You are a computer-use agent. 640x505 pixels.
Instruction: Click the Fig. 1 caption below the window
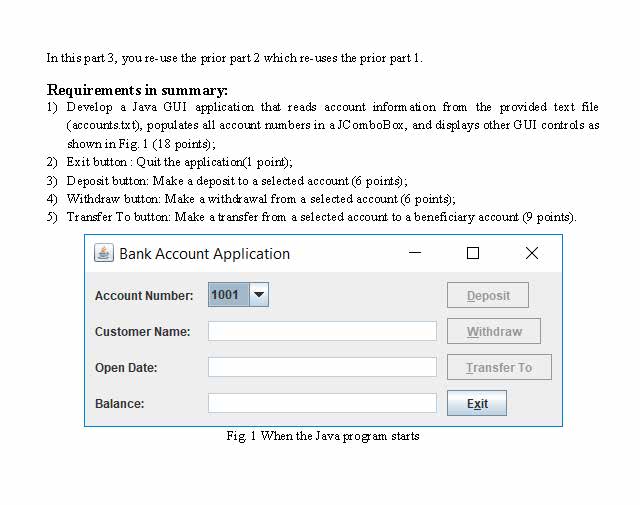coord(323,436)
